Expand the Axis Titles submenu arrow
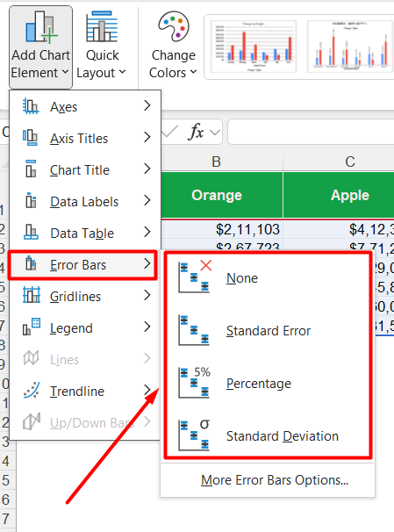This screenshot has height=532, width=394. [147, 137]
